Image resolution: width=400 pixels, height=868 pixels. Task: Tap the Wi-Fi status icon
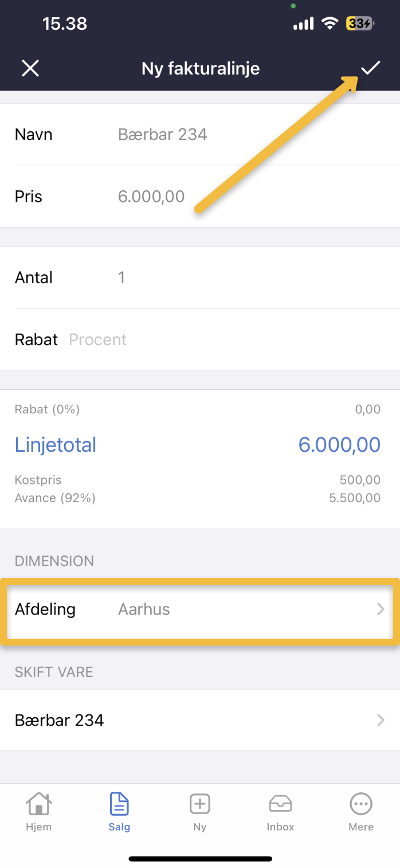point(330,24)
